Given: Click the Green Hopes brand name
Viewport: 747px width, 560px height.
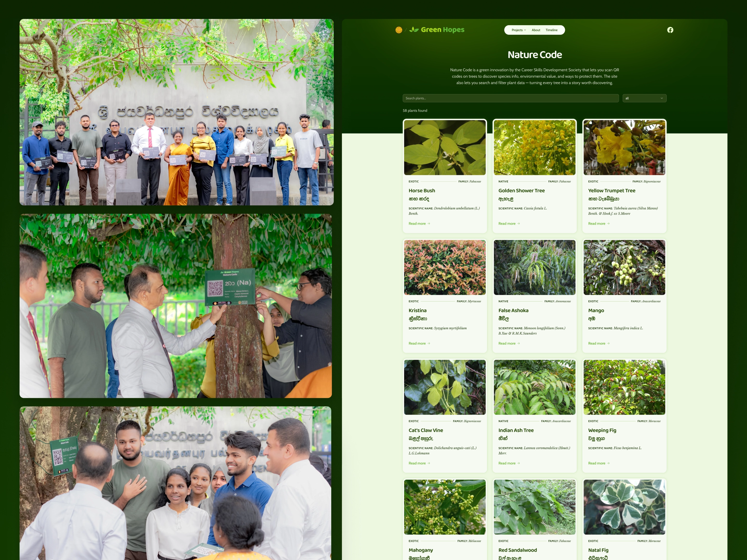Looking at the screenshot, I should click(442, 30).
